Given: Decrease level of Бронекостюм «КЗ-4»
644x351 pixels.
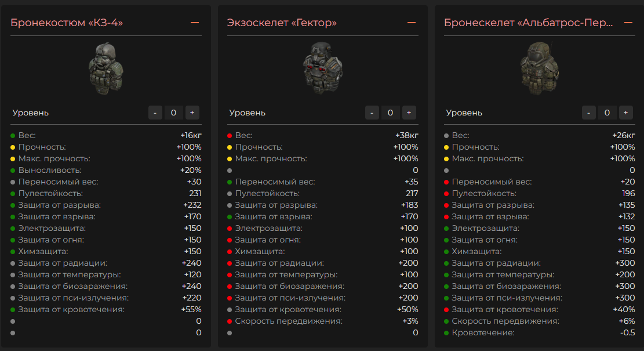Looking at the screenshot, I should tap(155, 113).
